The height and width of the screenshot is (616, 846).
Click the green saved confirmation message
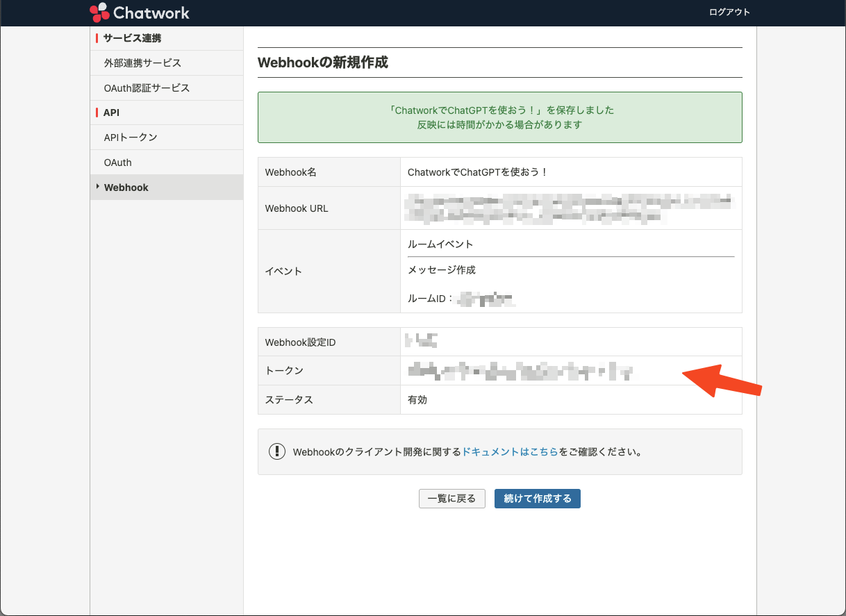[500, 117]
